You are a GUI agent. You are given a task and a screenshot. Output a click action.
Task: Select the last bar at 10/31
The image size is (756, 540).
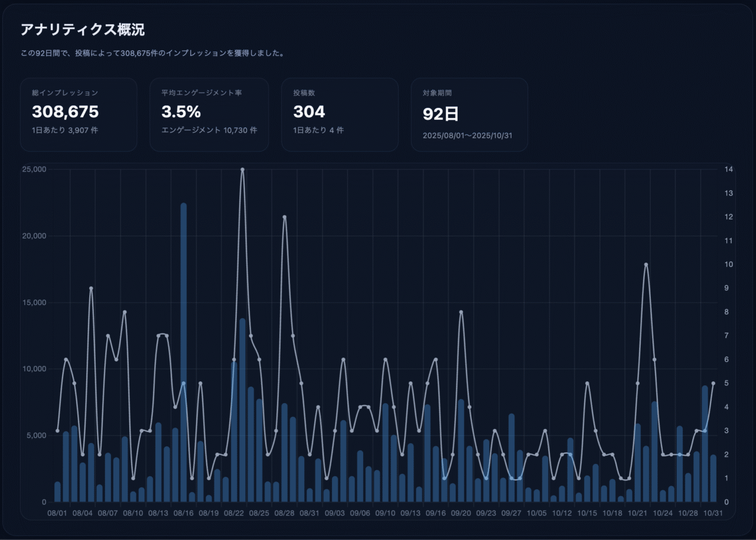tap(713, 478)
